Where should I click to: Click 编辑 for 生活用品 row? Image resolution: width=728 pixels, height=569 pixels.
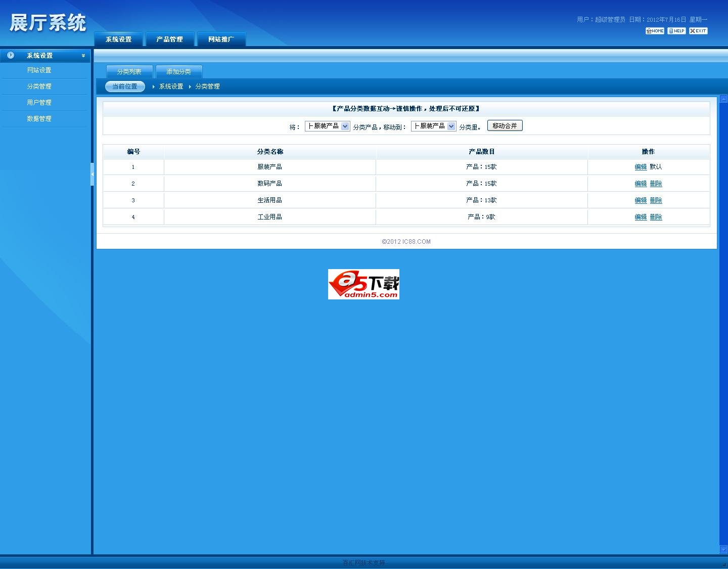click(x=641, y=200)
